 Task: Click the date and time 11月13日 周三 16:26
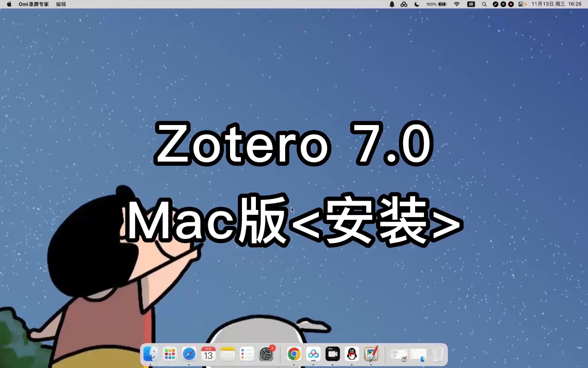(556, 4)
